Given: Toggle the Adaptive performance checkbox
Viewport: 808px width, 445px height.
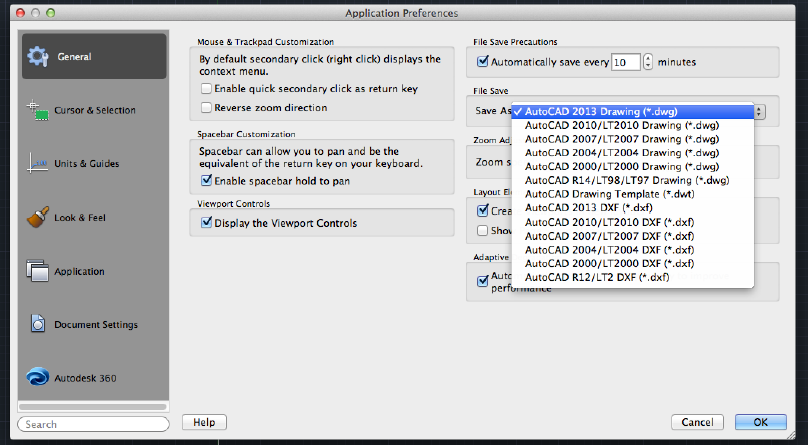Looking at the screenshot, I should 482,281.
